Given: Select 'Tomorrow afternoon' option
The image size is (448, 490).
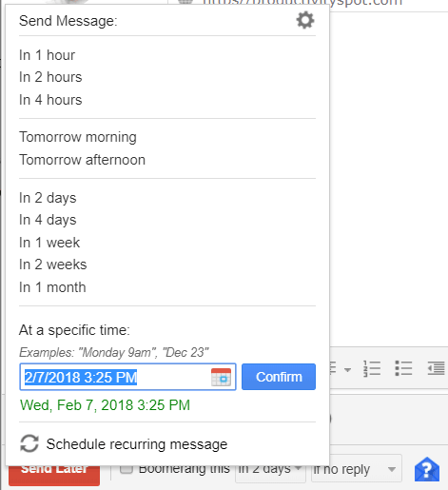Looking at the screenshot, I should (x=82, y=160).
